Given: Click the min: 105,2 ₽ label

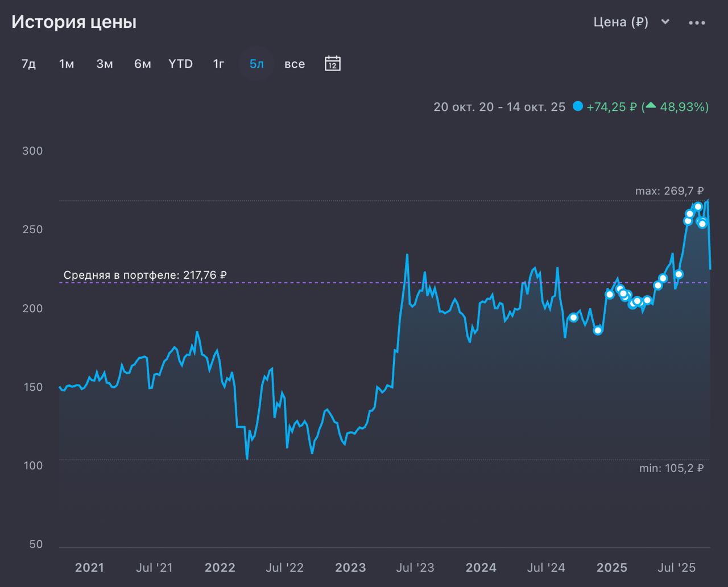Looking at the screenshot, I should coord(671,469).
